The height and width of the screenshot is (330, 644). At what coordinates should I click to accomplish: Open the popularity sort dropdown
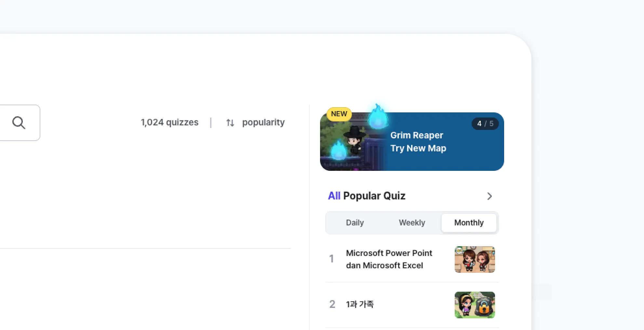click(x=263, y=122)
